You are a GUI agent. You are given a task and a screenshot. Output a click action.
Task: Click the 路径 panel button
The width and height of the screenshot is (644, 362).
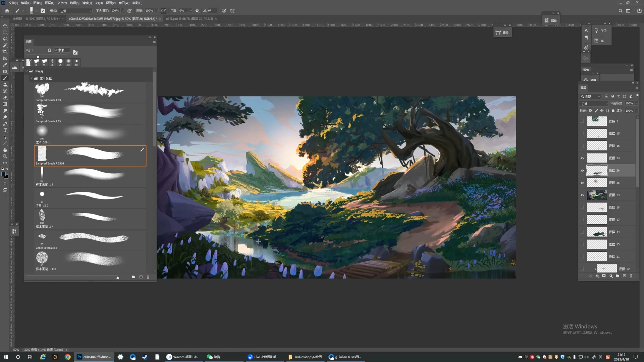coord(502,33)
